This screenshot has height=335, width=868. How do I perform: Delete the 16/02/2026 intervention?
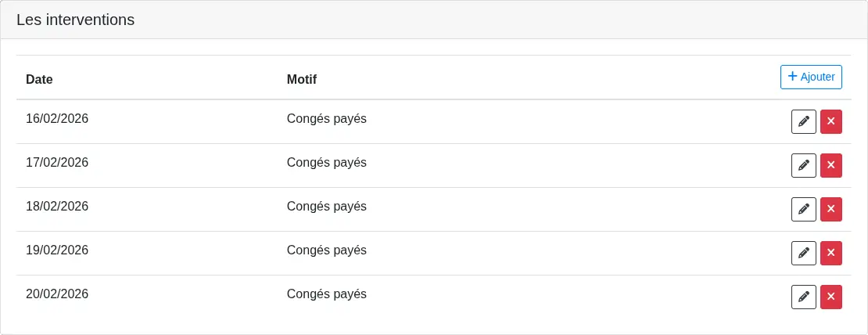point(830,122)
